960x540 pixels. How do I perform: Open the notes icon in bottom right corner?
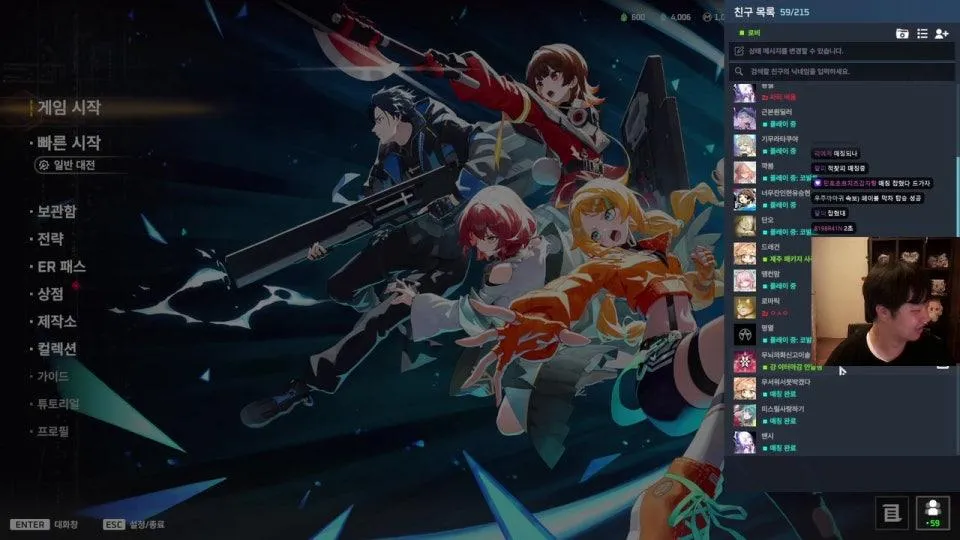[892, 512]
